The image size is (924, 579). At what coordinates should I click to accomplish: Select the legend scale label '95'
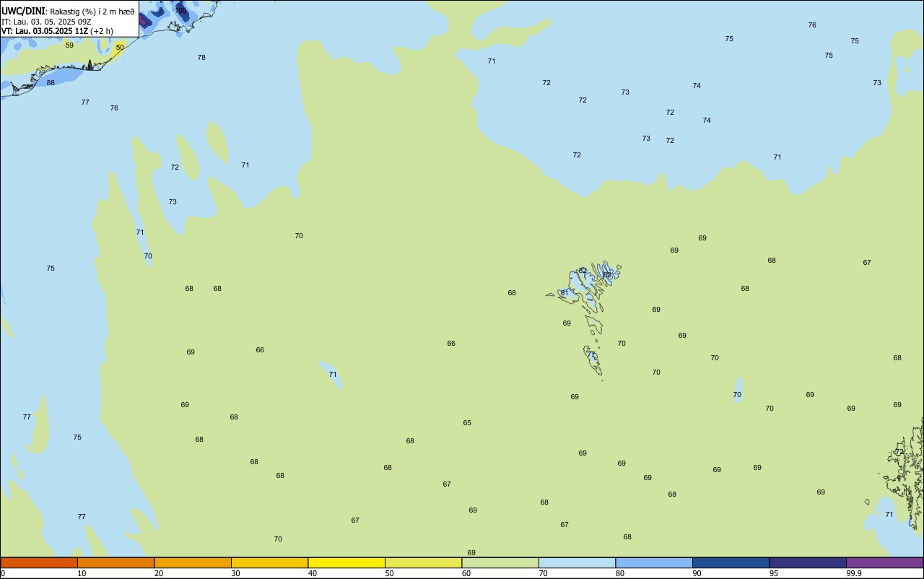pyautogui.click(x=774, y=573)
